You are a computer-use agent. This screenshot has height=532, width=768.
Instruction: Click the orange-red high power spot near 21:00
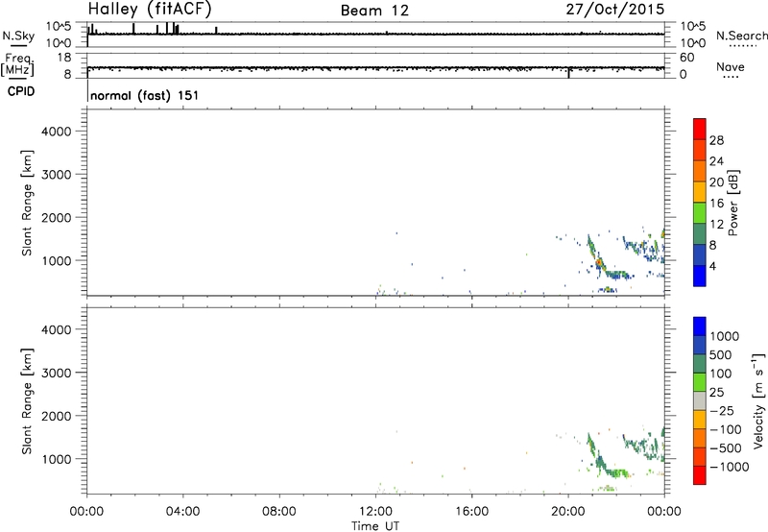click(x=598, y=263)
